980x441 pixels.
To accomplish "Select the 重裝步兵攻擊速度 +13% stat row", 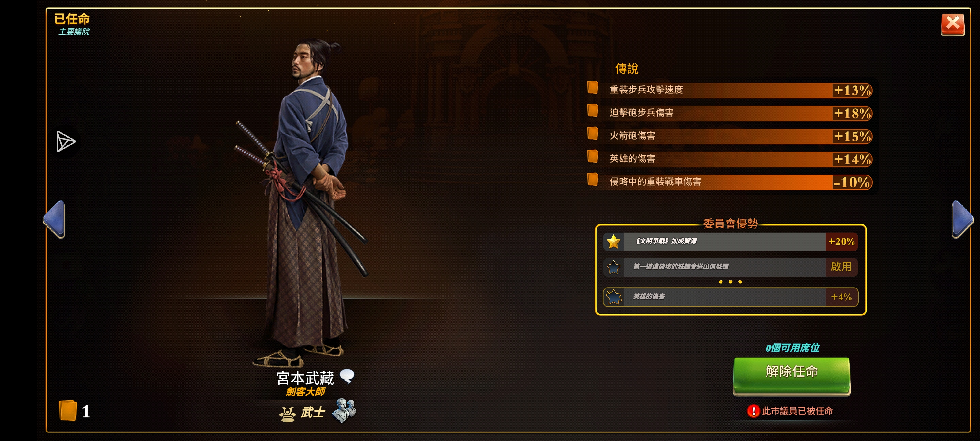I will 729,90.
